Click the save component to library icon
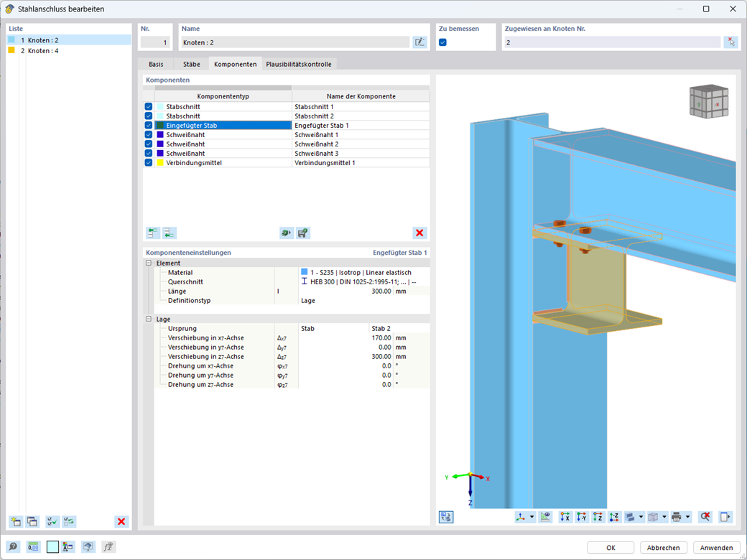The image size is (747, 560). point(303,233)
